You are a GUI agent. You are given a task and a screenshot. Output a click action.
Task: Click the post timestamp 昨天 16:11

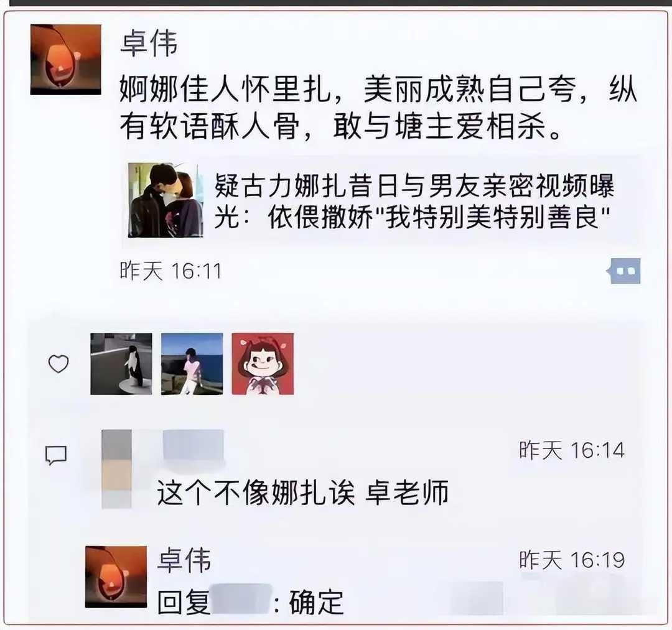170,271
